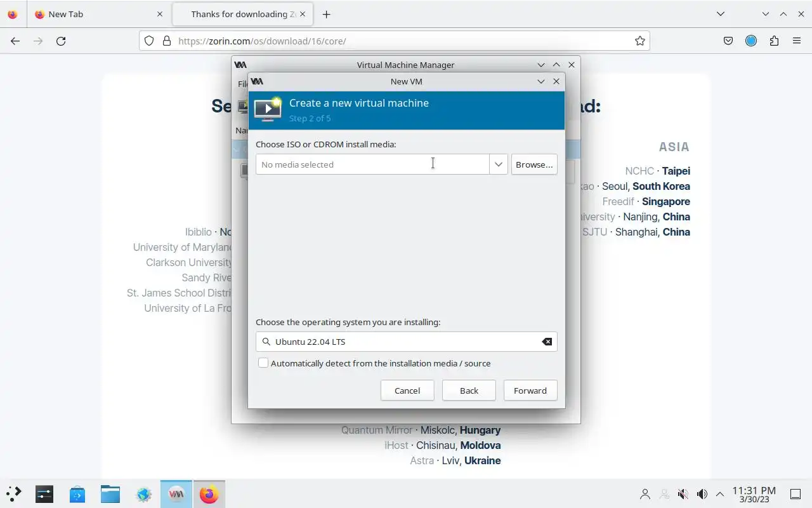Close the New Tab tab
Image resolution: width=812 pixels, height=508 pixels.
point(160,14)
